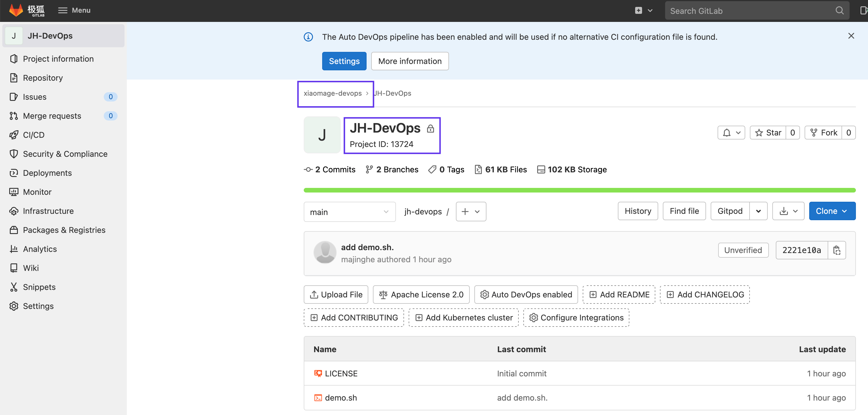Click the JH-DevOps sidebar project header
The image size is (868, 415).
(63, 36)
